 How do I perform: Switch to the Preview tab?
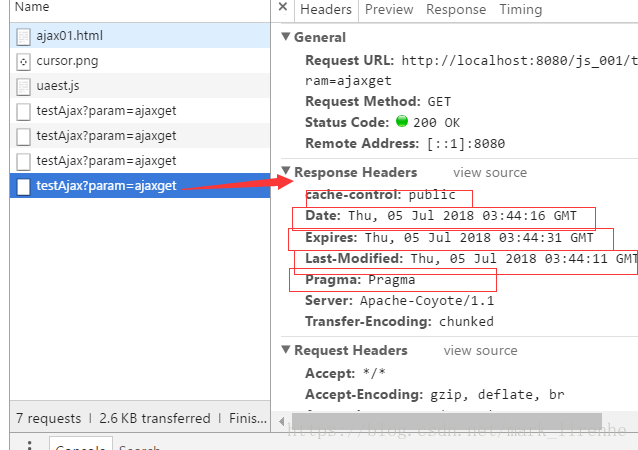coord(389,9)
